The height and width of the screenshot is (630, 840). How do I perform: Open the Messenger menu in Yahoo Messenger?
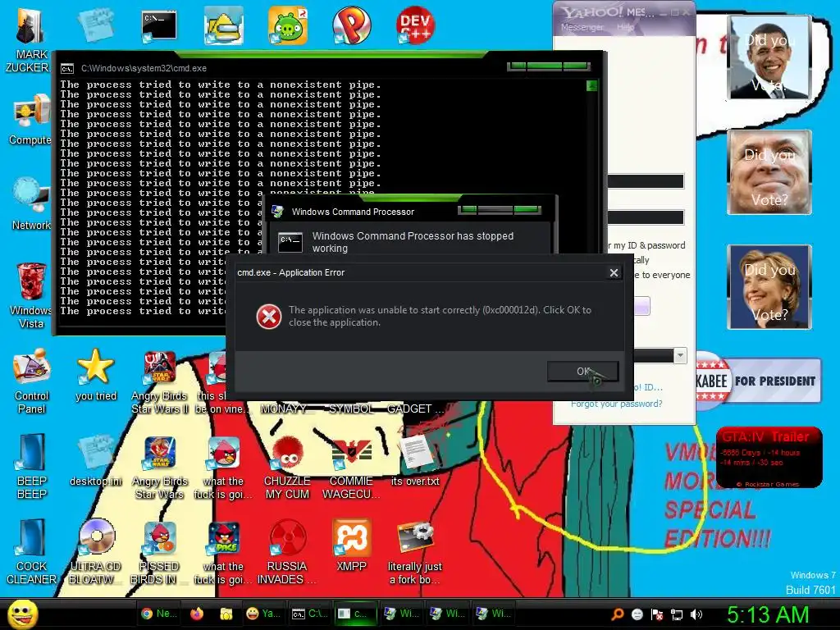pyautogui.click(x=582, y=27)
